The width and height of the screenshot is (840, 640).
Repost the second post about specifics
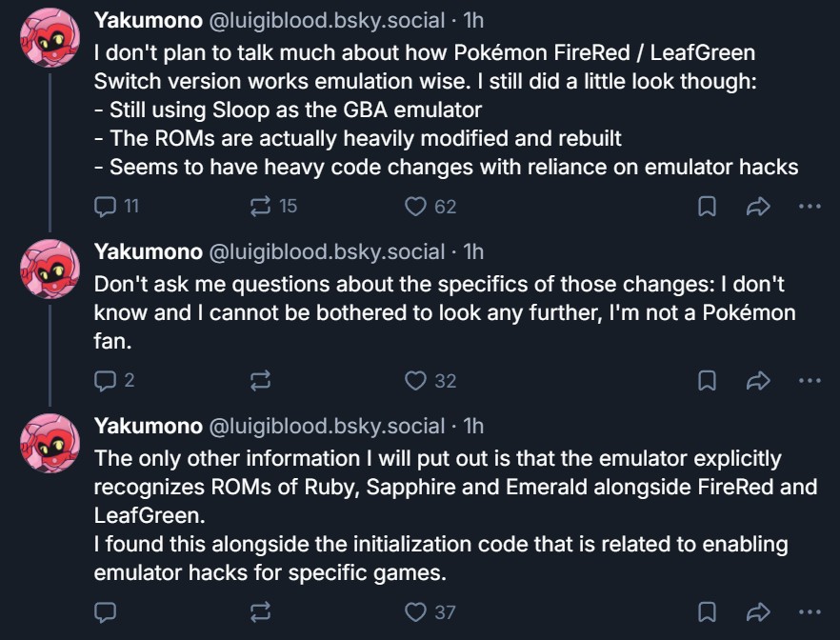point(260,381)
